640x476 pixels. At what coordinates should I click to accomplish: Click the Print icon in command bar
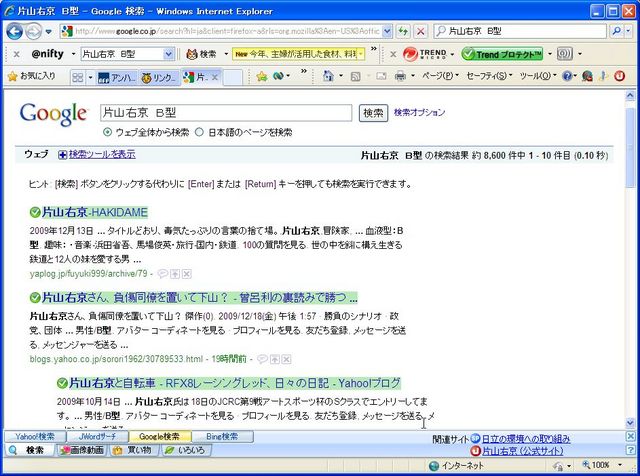point(400,76)
